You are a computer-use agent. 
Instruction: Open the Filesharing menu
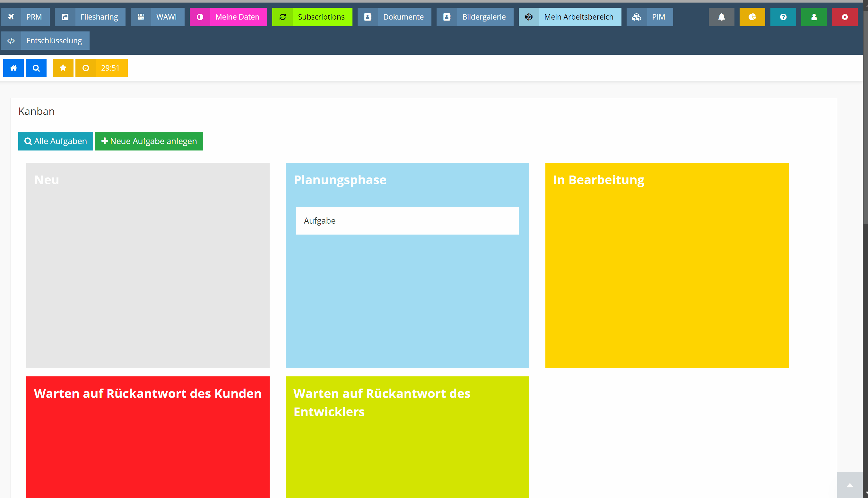[90, 17]
